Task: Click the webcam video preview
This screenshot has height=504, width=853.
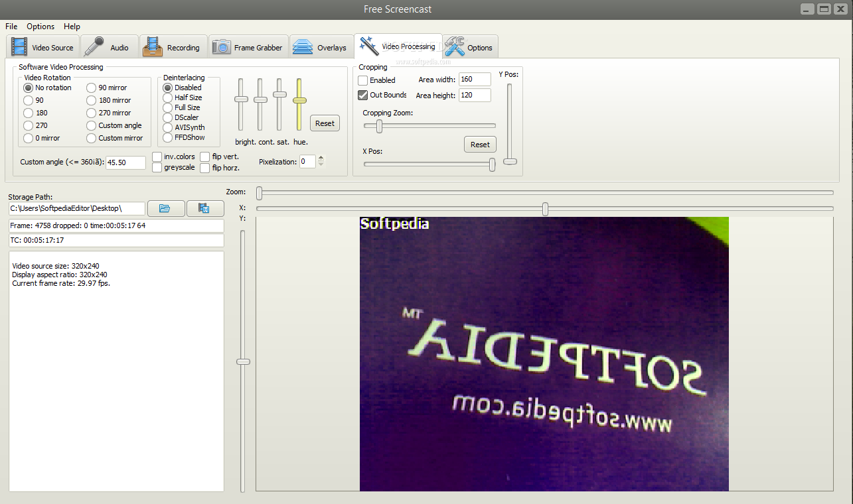Action: (x=544, y=354)
